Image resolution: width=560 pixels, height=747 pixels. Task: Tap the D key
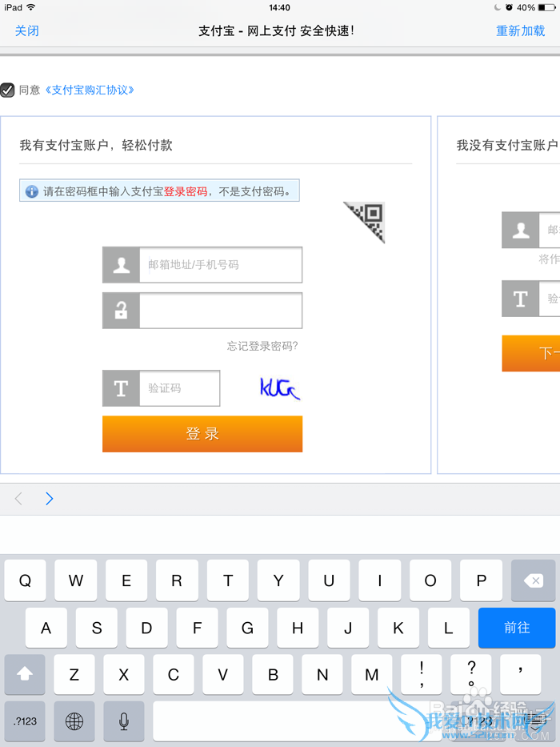[x=146, y=628]
